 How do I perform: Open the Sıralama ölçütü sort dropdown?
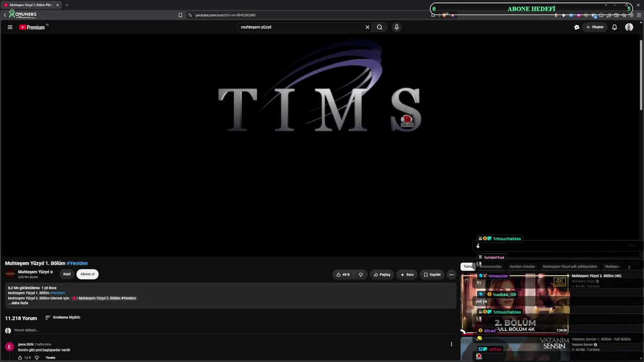coord(63,317)
